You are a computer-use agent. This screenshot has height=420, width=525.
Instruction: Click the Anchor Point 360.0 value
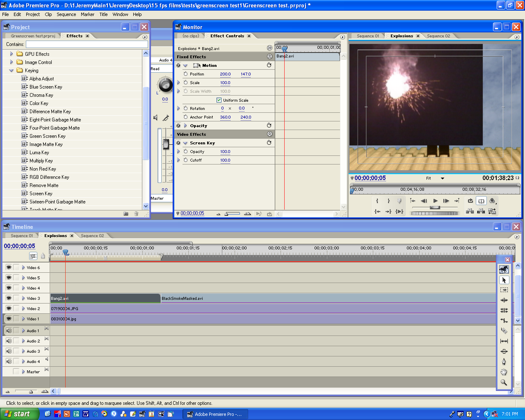pyautogui.click(x=225, y=117)
